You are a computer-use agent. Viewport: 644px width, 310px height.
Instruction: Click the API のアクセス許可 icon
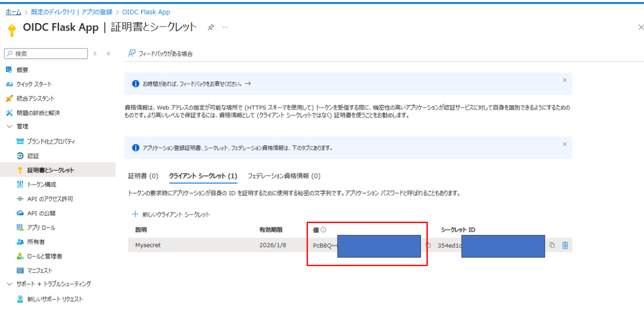click(20, 199)
